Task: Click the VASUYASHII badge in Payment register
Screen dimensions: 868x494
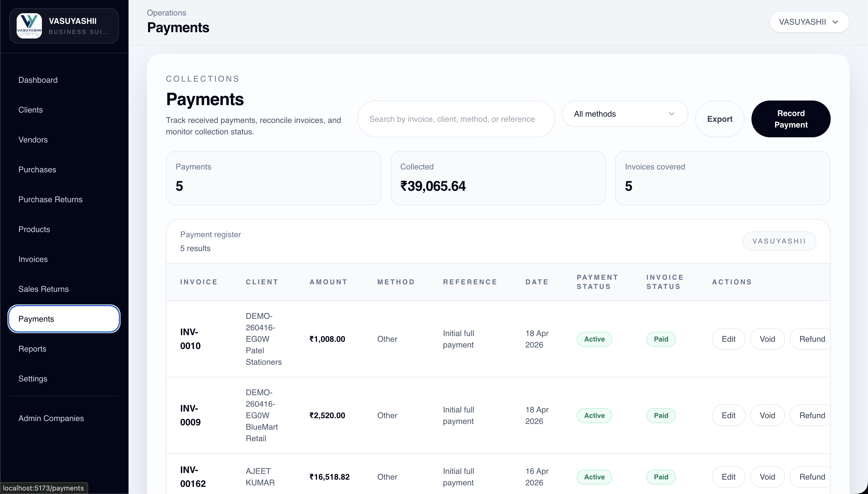Action: (779, 241)
